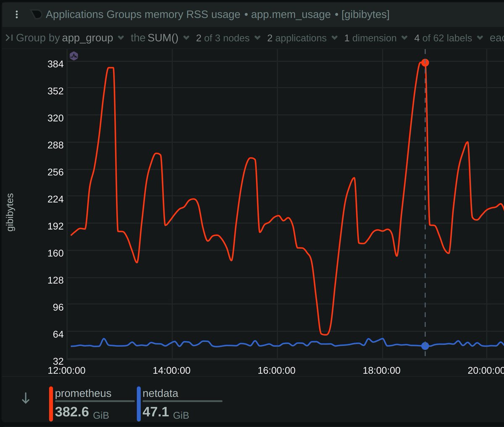This screenshot has height=427, width=504.
Task: Click the Group by collapse arrow icon
Action: tap(9, 38)
